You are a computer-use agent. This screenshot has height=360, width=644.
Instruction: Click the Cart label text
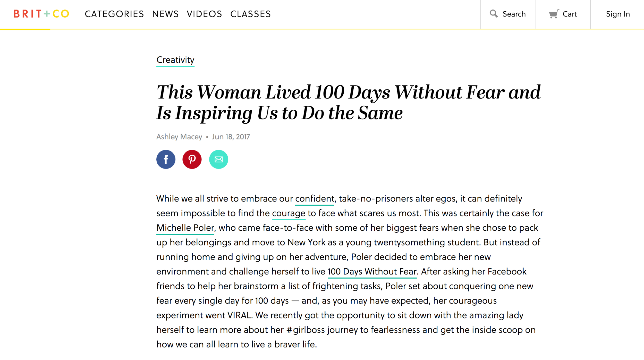(569, 14)
